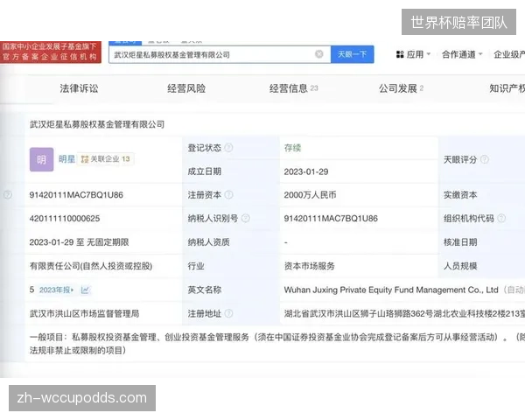Click help icon next to 登记状态
Screen dimensions: 525x420
pyautogui.click(x=228, y=148)
